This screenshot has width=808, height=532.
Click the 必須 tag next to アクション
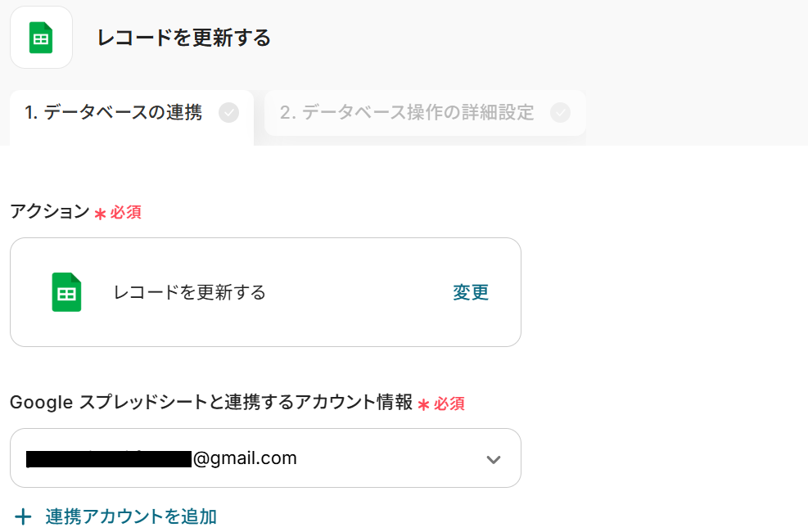point(126,213)
